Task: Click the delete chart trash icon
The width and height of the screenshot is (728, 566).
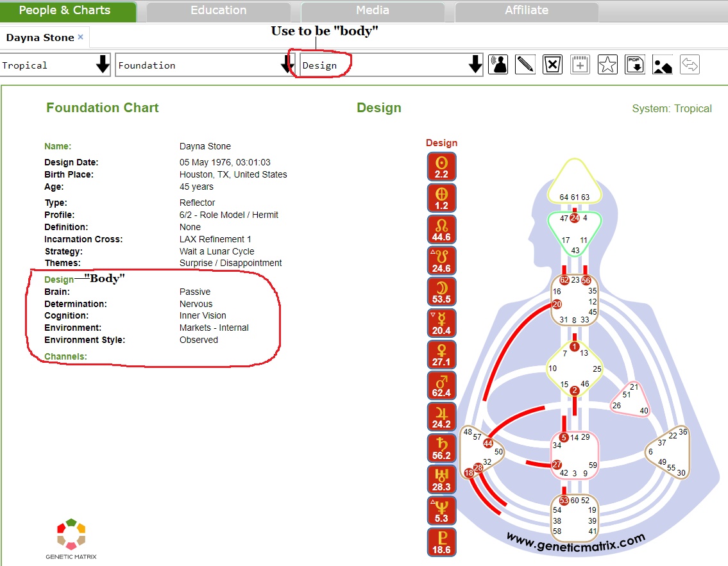Action: coord(552,65)
